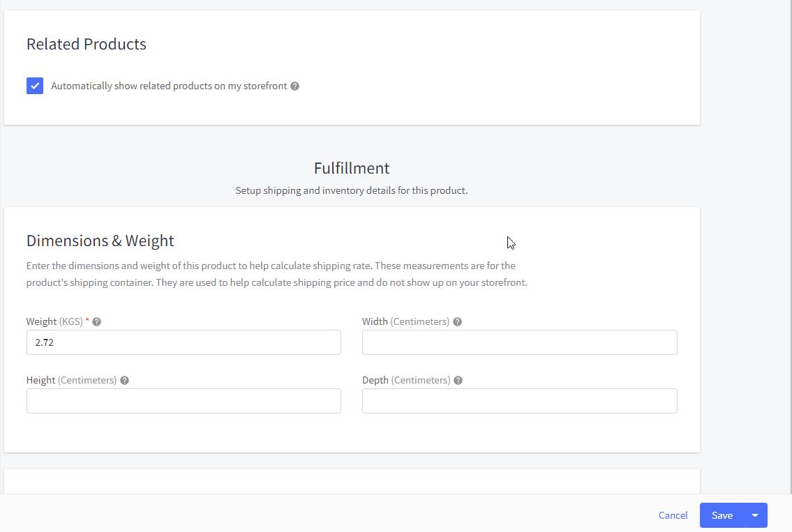
Task: Focus the Height (Centimeters) input field
Action: click(184, 401)
